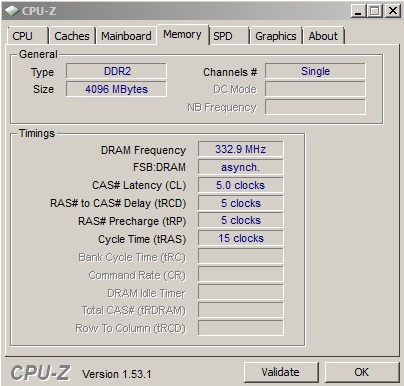The image size is (404, 386).
Task: Close the CPU-Z window
Action: point(393,11)
